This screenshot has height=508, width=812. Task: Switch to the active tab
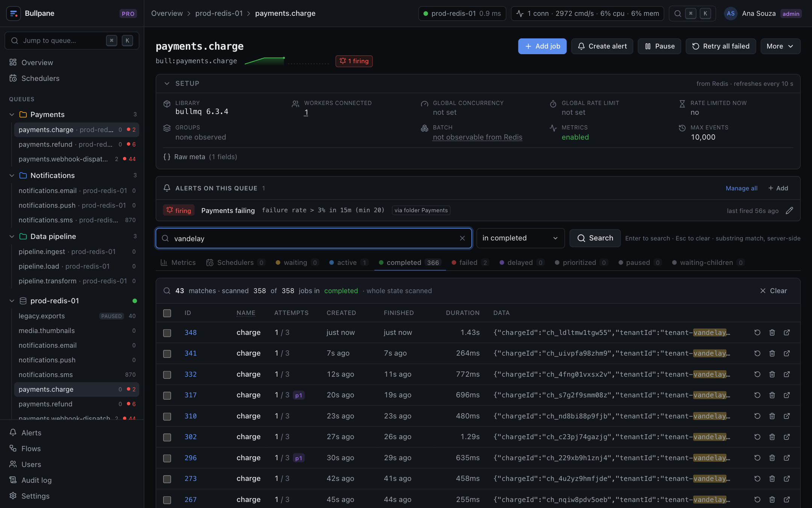pos(348,263)
